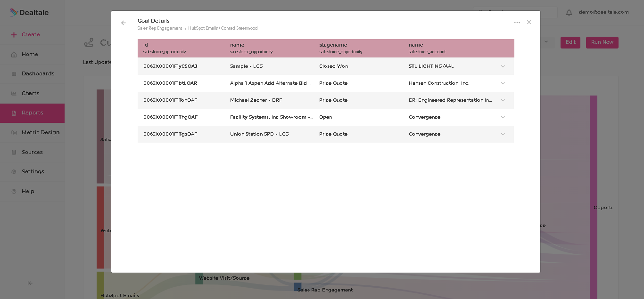Go back using the Goal Details arrow
The height and width of the screenshot is (299, 644).
(x=124, y=23)
